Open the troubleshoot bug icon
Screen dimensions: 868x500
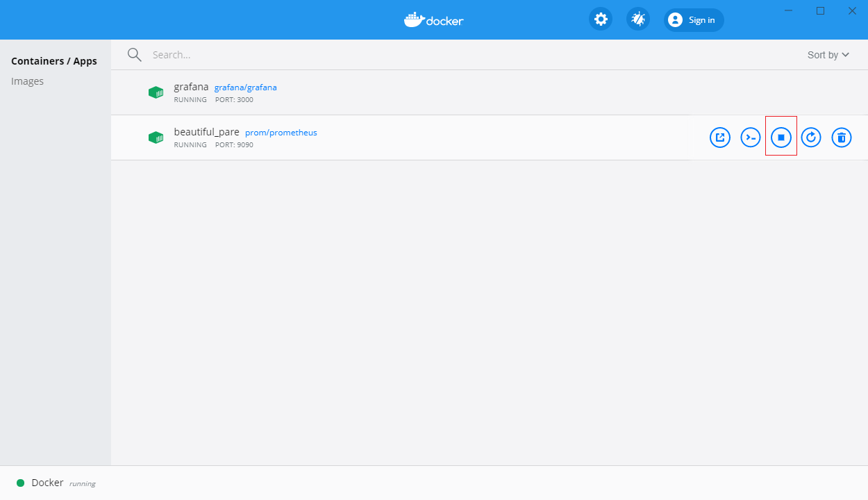click(x=638, y=19)
